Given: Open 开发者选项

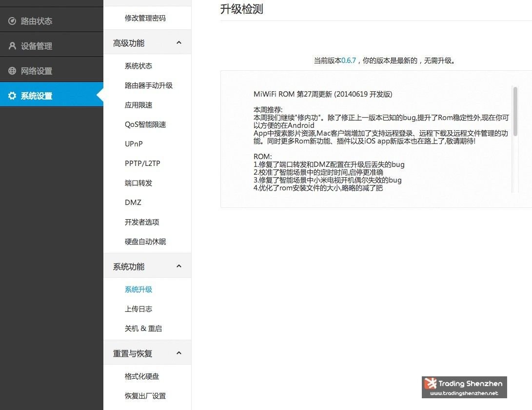Looking at the screenshot, I should [x=142, y=222].
